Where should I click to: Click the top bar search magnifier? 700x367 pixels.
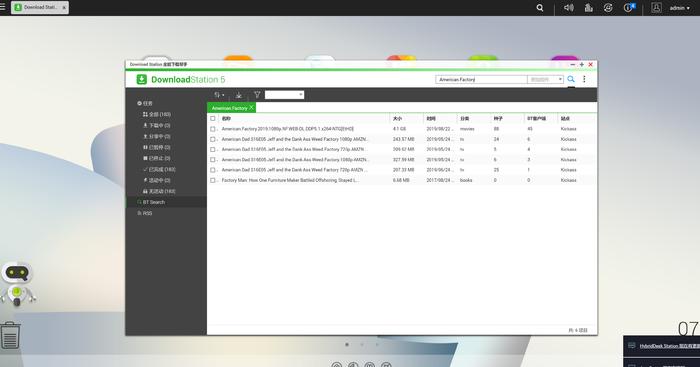pyautogui.click(x=540, y=8)
